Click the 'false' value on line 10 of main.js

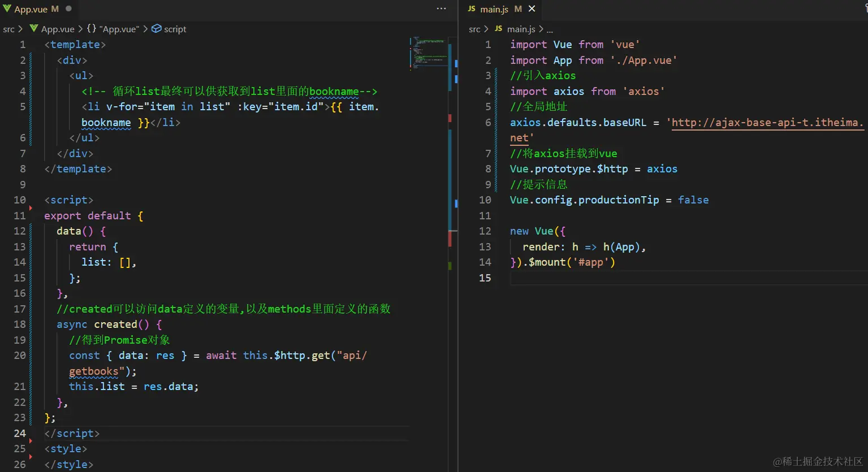(693, 200)
